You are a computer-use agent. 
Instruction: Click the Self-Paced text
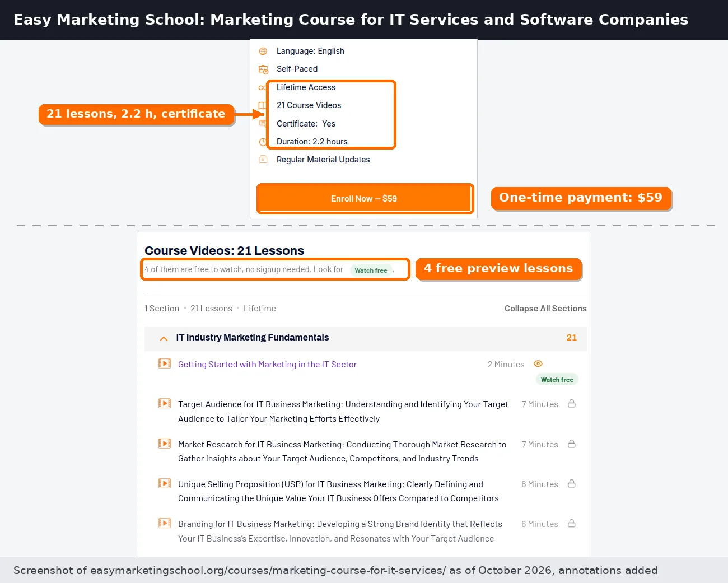click(297, 69)
